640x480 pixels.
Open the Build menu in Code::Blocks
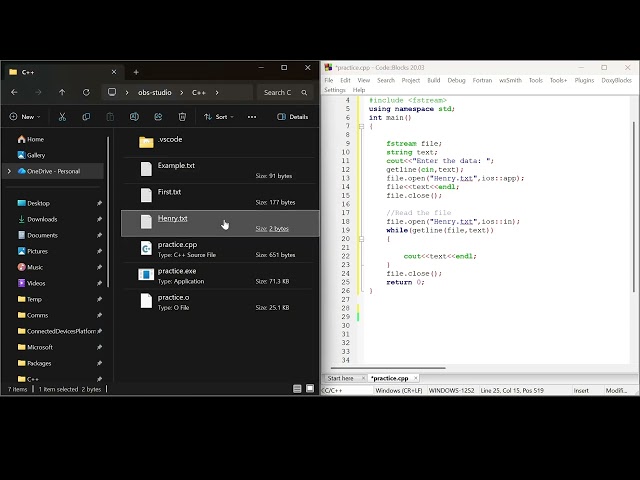[433, 80]
